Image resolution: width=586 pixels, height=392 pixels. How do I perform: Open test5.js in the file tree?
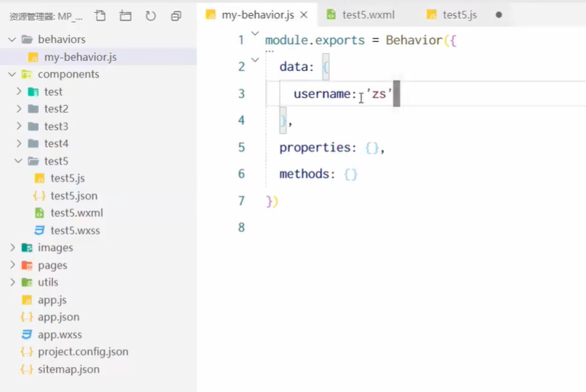tap(68, 178)
